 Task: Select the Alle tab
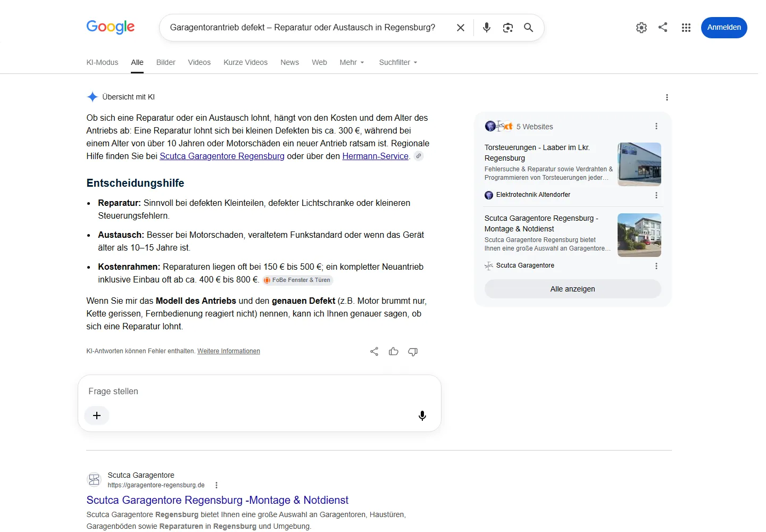point(137,62)
